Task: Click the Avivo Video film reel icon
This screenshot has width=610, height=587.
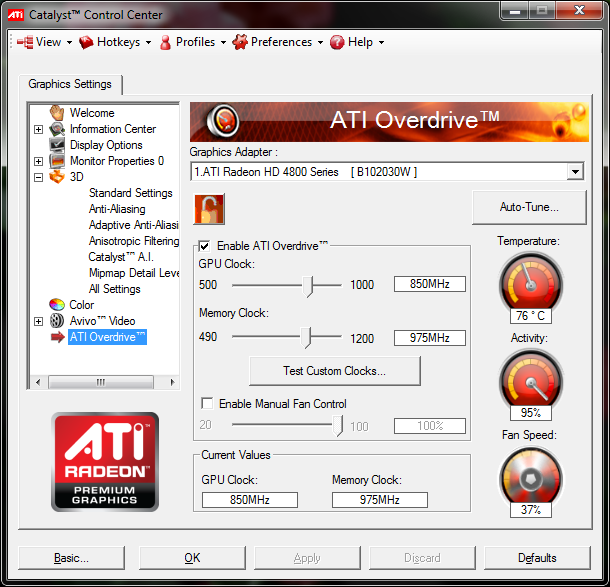Action: pyautogui.click(x=57, y=321)
